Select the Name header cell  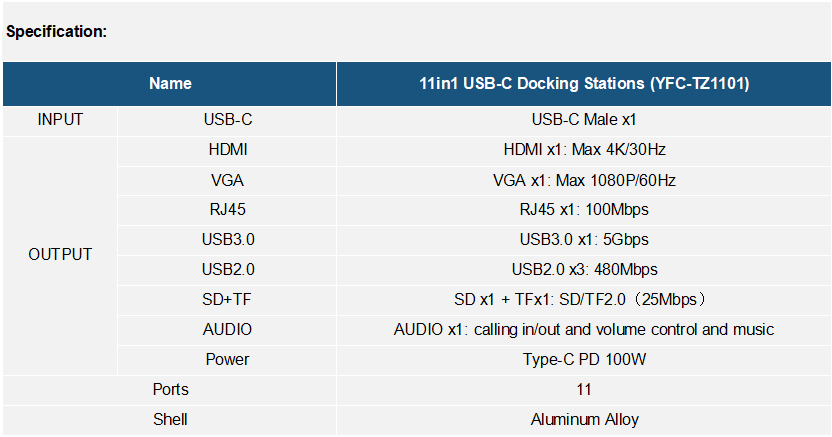coord(170,84)
